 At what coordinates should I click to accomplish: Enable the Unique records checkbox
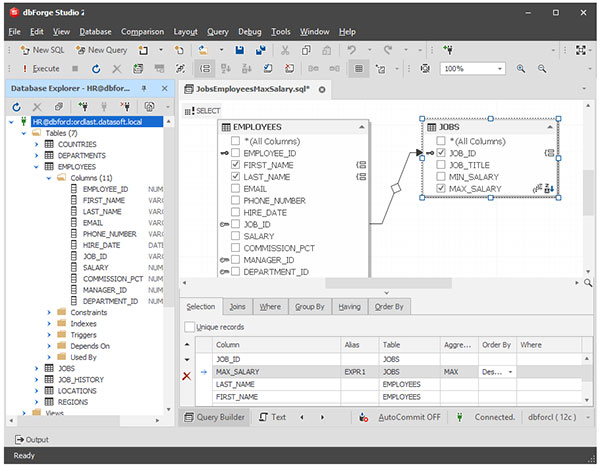click(189, 327)
